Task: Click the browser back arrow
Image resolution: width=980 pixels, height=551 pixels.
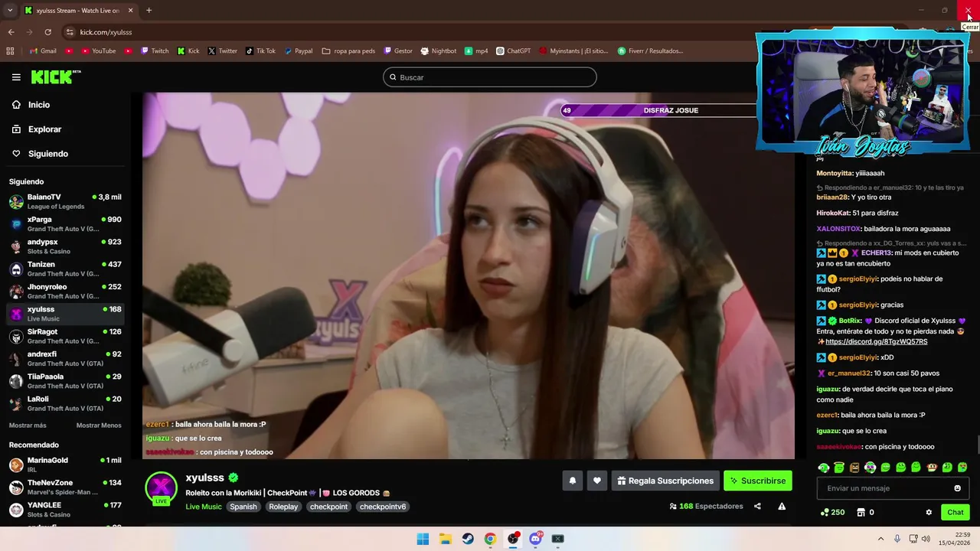Action: coord(11,32)
